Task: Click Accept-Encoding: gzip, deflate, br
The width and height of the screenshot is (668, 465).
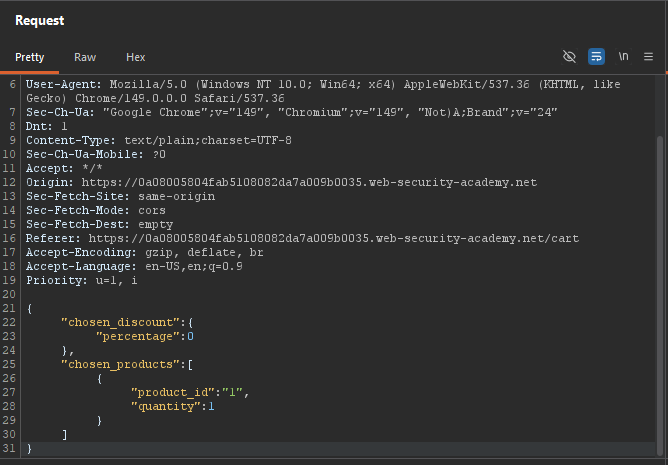Action: click(145, 252)
